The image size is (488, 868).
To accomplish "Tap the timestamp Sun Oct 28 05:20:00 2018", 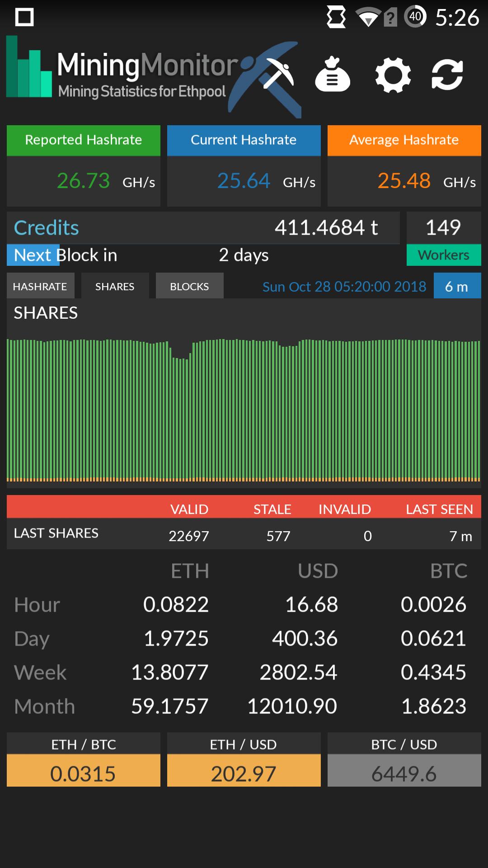I will (344, 287).
